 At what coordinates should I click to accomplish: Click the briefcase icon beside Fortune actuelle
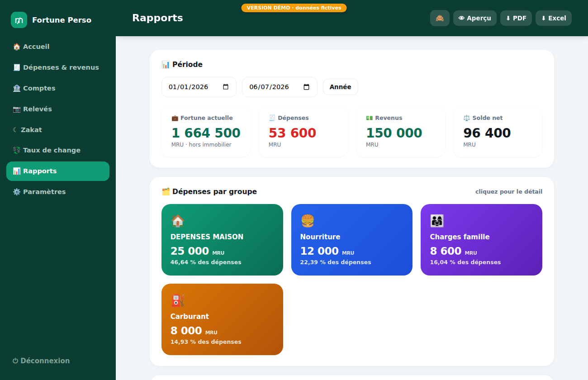(x=175, y=118)
